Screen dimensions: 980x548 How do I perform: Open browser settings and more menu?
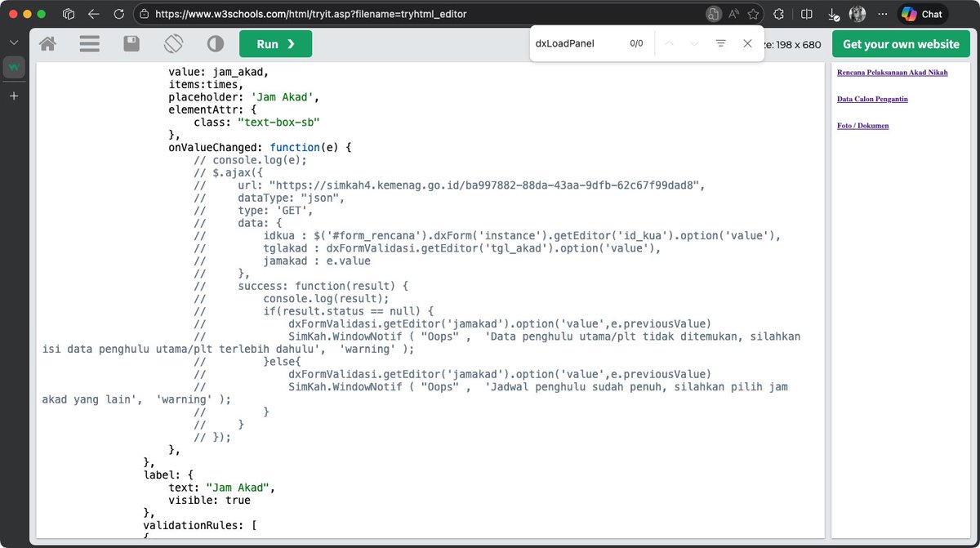[884, 14]
